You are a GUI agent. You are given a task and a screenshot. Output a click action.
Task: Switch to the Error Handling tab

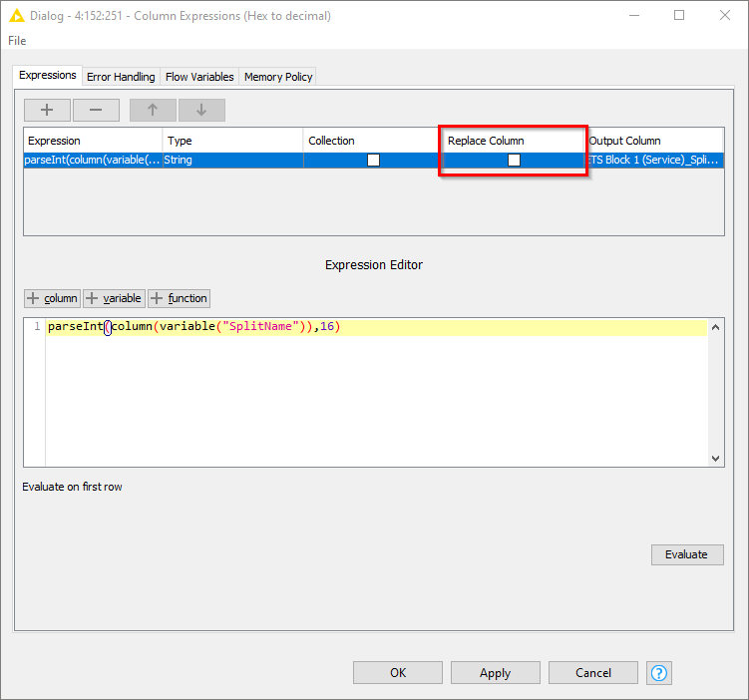[x=121, y=77]
